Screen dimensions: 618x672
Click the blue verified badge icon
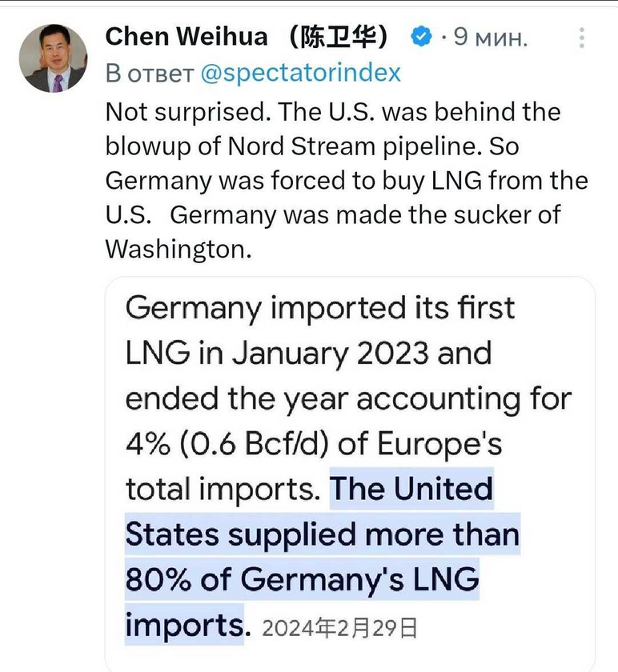click(421, 37)
